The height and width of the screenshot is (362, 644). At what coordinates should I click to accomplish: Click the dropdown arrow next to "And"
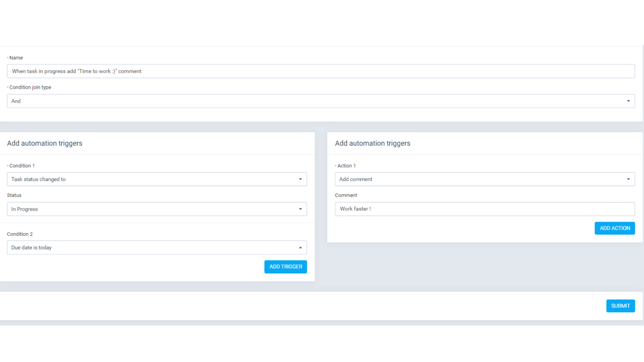click(629, 101)
